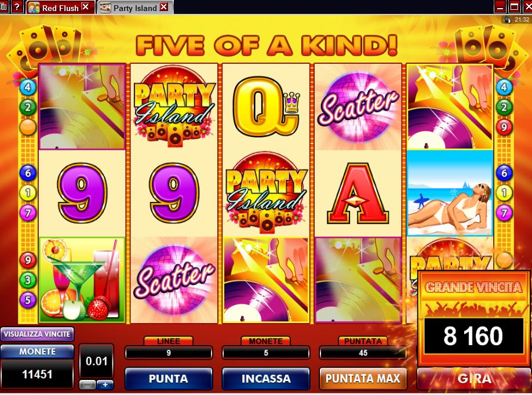This screenshot has width=532, height=395.
Task: Click the Incassa collect button
Action: (266, 378)
